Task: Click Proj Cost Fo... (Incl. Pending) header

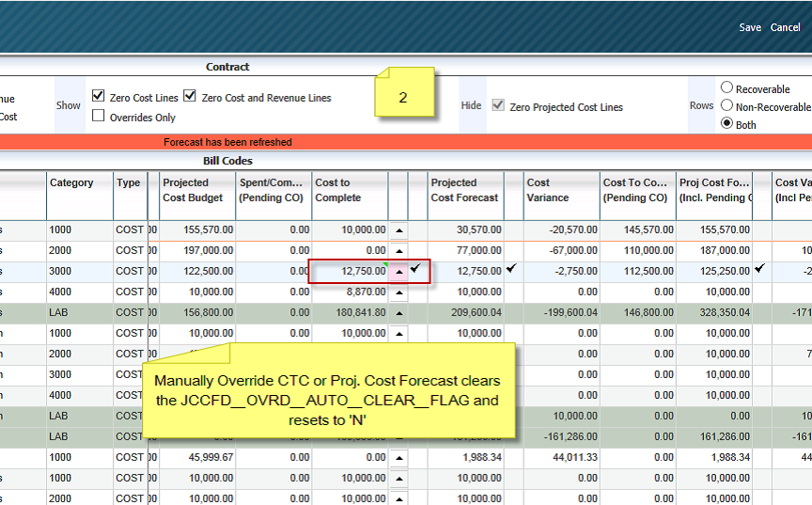Action: (714, 196)
